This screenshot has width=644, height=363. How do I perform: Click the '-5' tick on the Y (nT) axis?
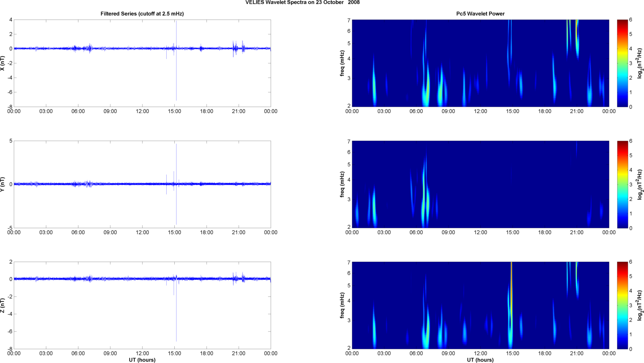9,228
